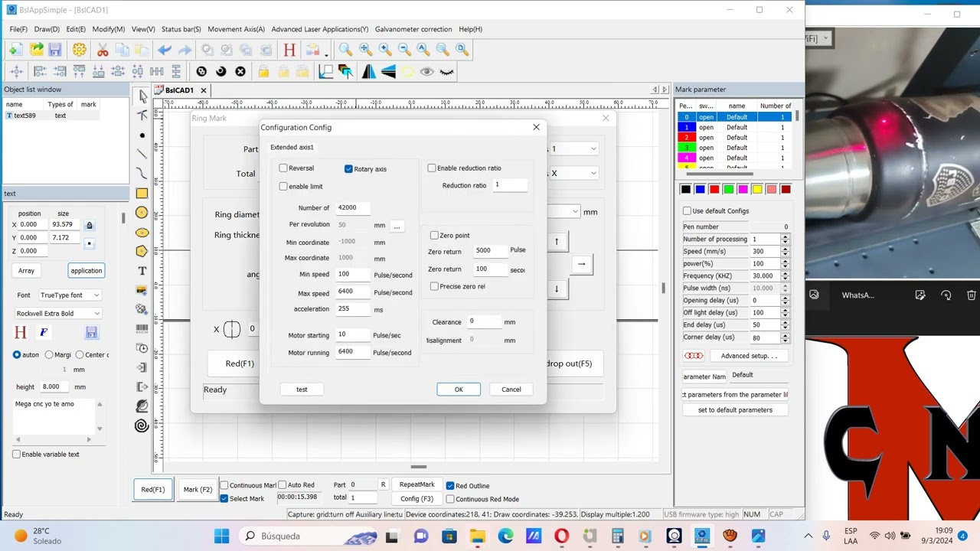Image resolution: width=980 pixels, height=551 pixels.
Task: Open the Movement Axis(A) menu
Action: coord(236,29)
